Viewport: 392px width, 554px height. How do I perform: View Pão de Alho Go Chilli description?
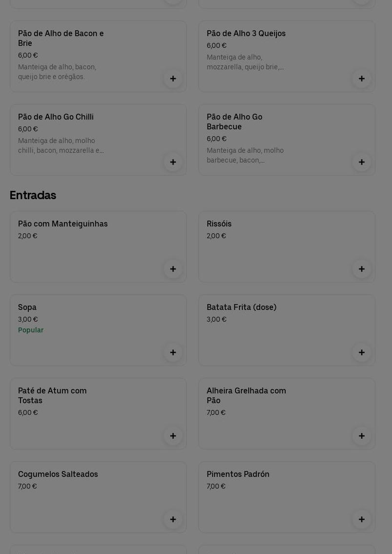coord(61,146)
